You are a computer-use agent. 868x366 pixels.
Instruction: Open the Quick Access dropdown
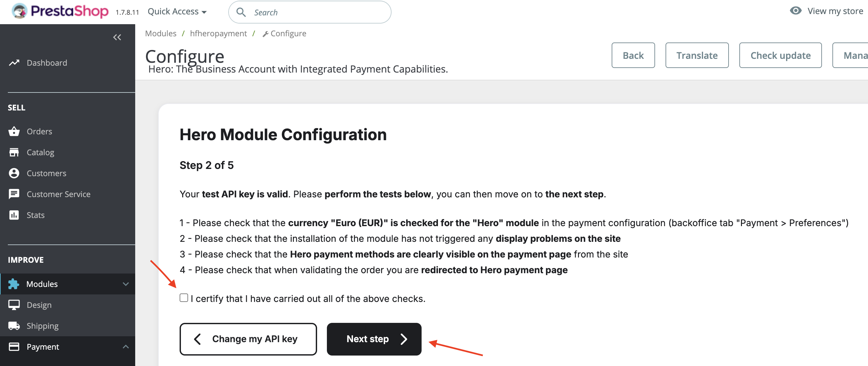click(177, 11)
